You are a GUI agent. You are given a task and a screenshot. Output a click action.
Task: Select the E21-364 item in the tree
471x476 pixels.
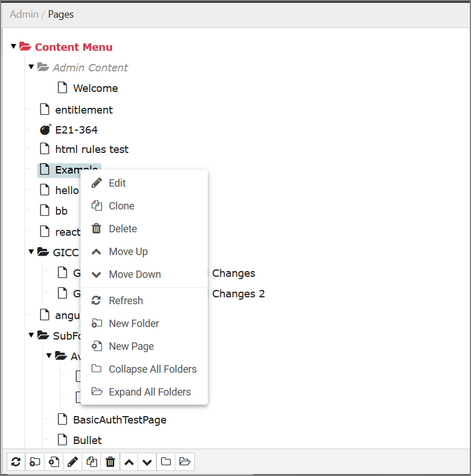77,130
